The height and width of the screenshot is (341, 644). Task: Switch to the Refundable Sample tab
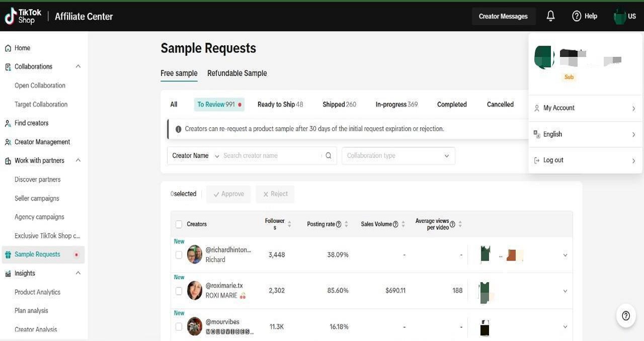pos(237,73)
